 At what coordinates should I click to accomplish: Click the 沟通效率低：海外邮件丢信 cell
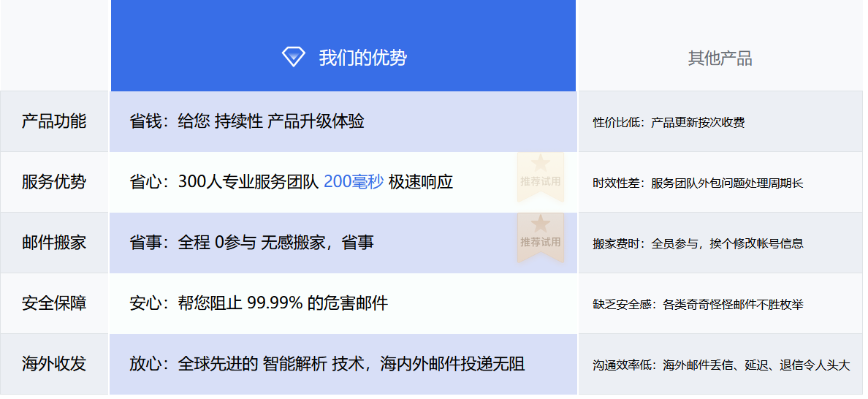720,365
